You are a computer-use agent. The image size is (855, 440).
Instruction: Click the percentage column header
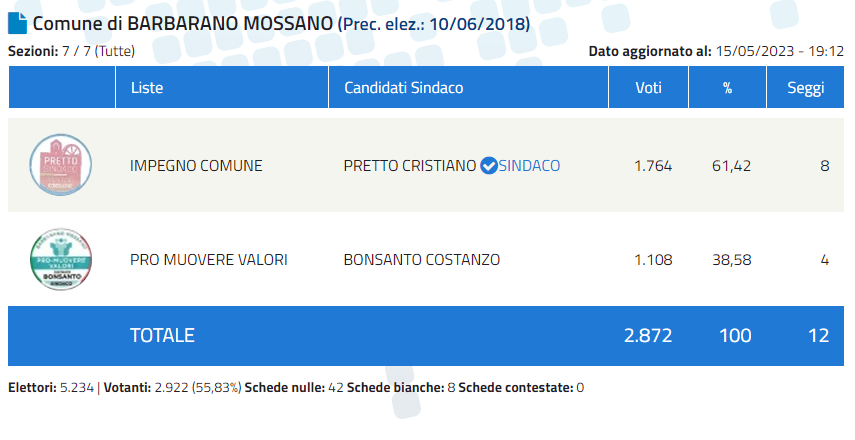(x=727, y=87)
